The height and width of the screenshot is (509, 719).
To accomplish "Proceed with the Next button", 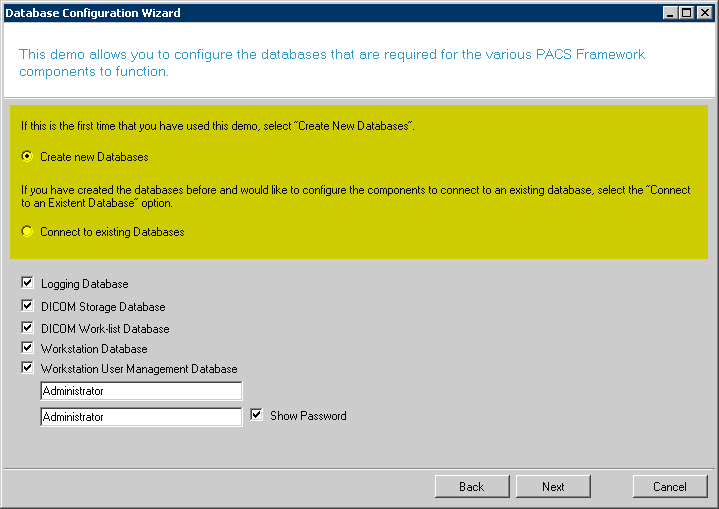I will click(553, 487).
